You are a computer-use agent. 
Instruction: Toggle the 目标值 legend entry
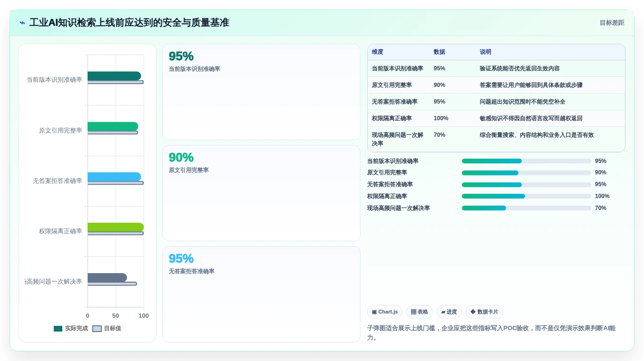[107, 328]
